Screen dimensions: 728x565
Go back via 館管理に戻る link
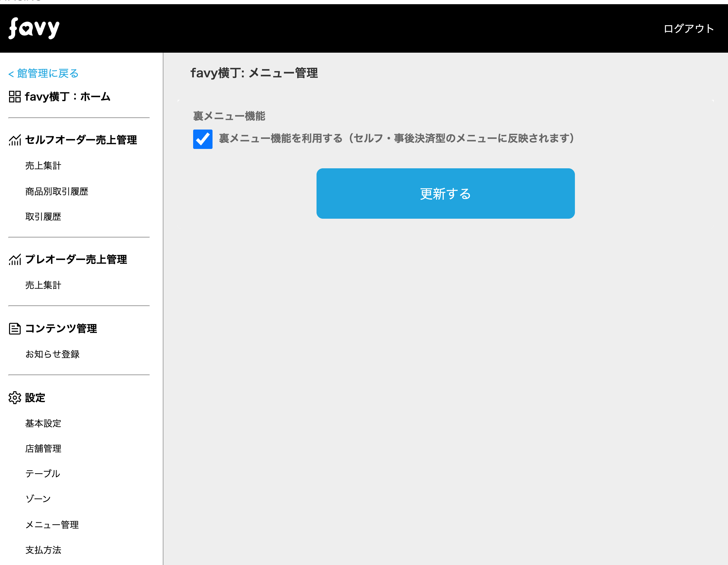tap(43, 73)
